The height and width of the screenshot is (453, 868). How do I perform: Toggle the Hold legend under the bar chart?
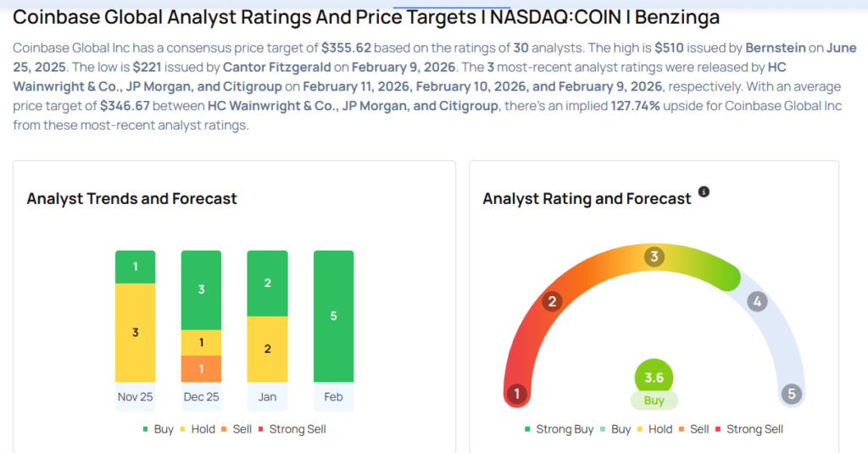[x=198, y=429]
